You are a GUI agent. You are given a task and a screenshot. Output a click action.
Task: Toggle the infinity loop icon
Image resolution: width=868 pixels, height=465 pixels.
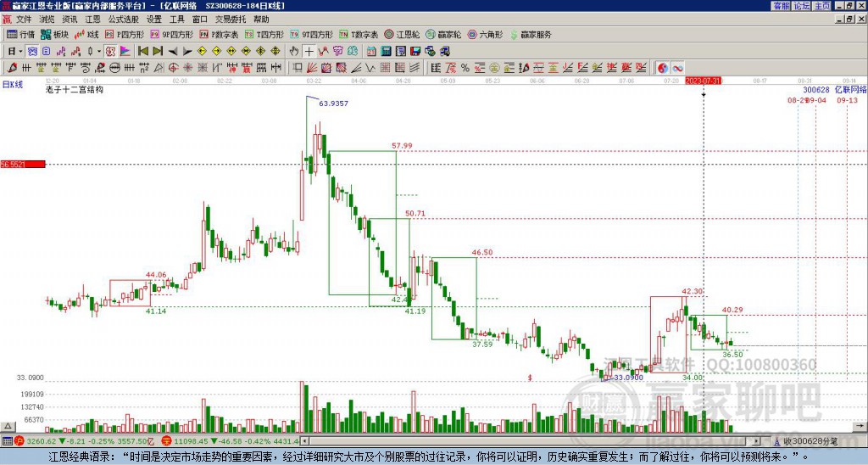tap(678, 68)
